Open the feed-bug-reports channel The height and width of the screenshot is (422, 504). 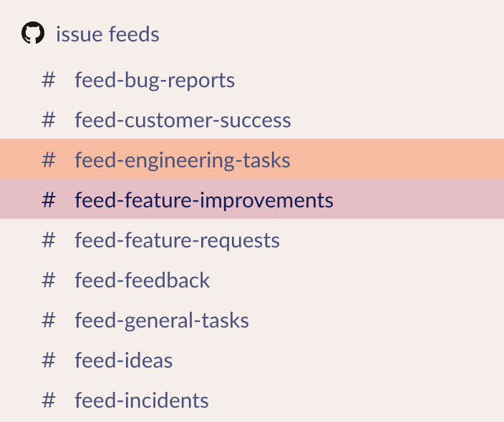click(x=252, y=80)
